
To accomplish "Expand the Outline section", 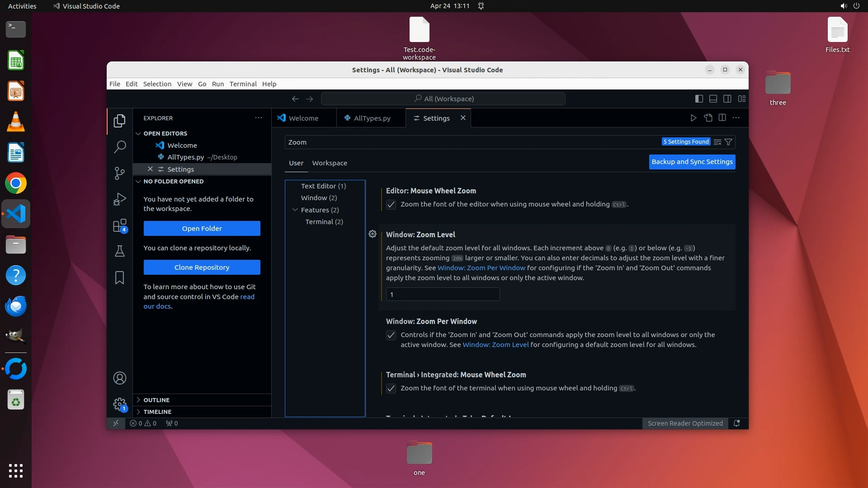I will click(x=156, y=400).
